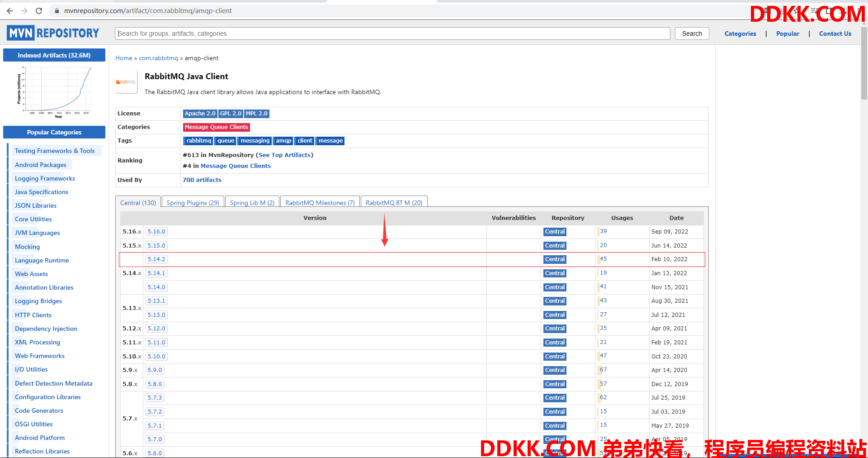Open Testing Frameworks & Tools category
Viewport: 868px width, 458px height.
click(x=55, y=151)
